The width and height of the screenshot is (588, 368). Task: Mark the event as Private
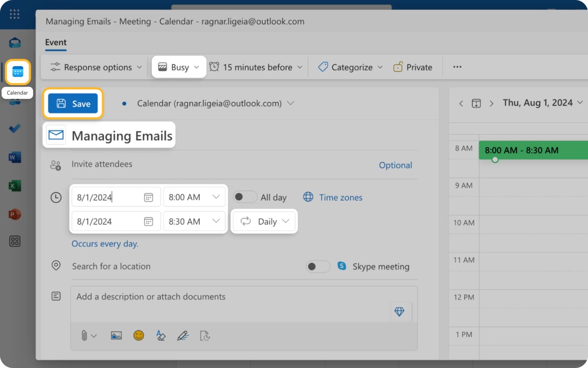point(413,67)
